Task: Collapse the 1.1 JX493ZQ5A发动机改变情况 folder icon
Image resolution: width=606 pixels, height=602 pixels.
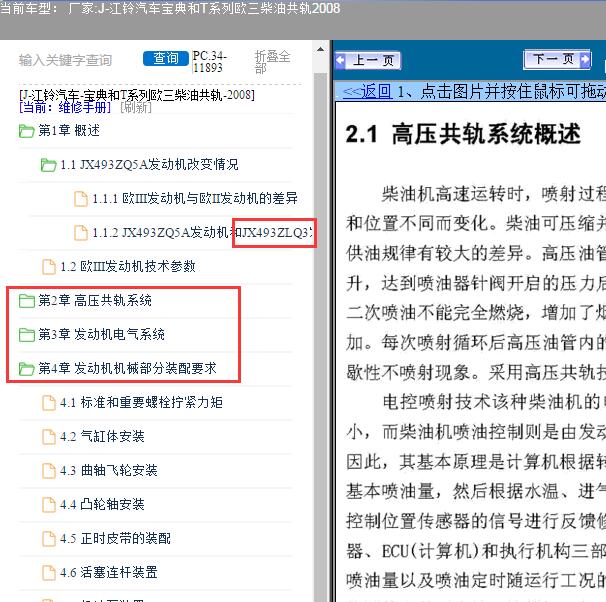Action: (48, 165)
